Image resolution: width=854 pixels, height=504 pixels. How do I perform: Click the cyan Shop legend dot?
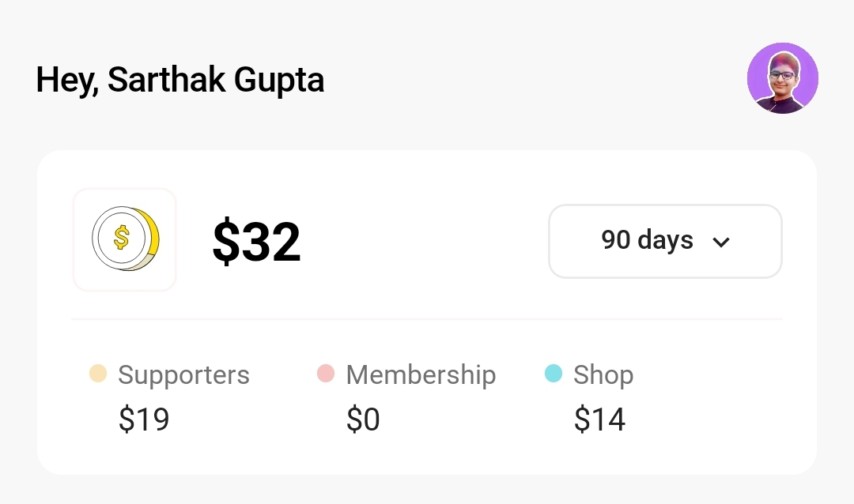coord(554,374)
